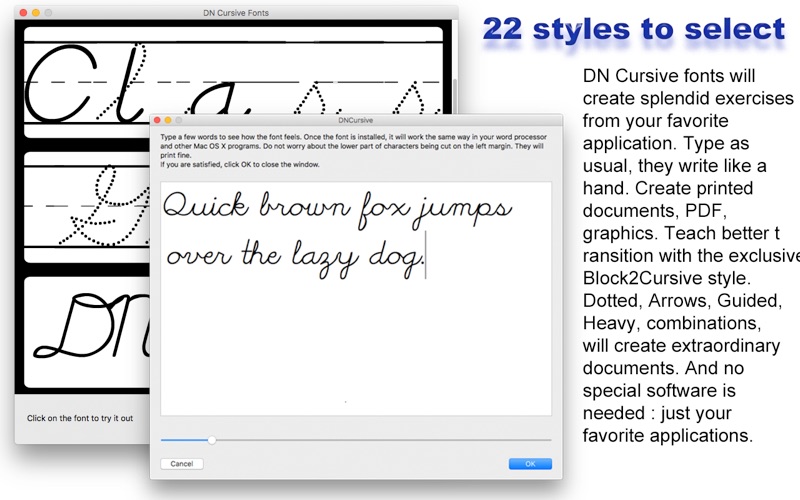The height and width of the screenshot is (500, 800).
Task: Click the instruction text 'Type a few words...'
Action: [353, 146]
